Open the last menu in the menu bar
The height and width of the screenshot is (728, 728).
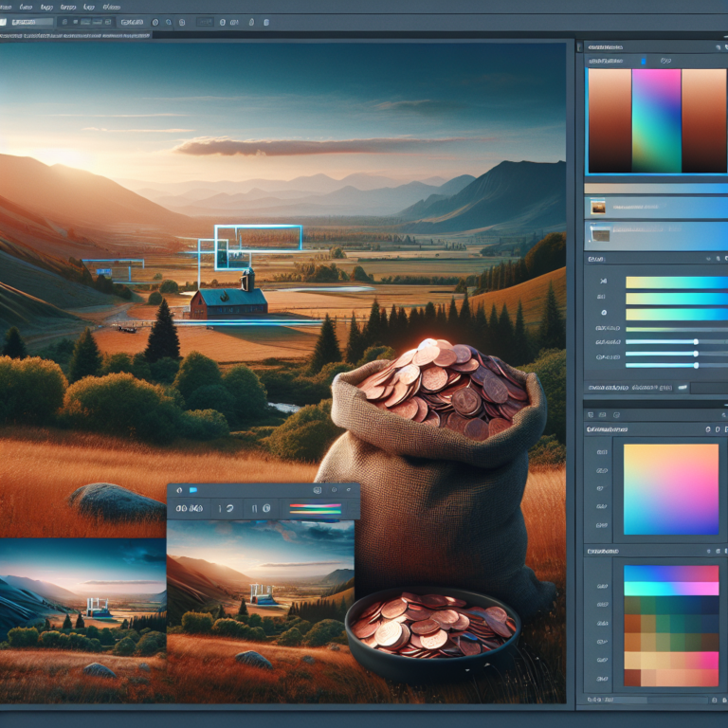tap(112, 7)
